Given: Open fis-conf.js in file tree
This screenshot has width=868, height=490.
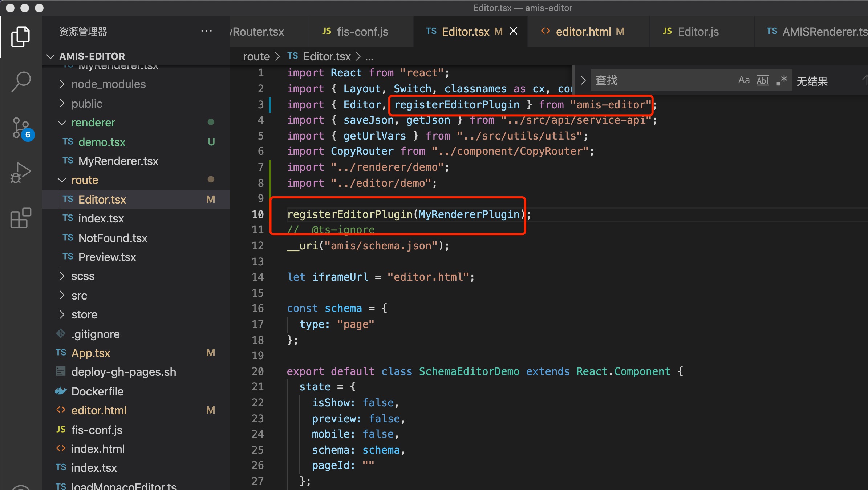Looking at the screenshot, I should 136,430.
